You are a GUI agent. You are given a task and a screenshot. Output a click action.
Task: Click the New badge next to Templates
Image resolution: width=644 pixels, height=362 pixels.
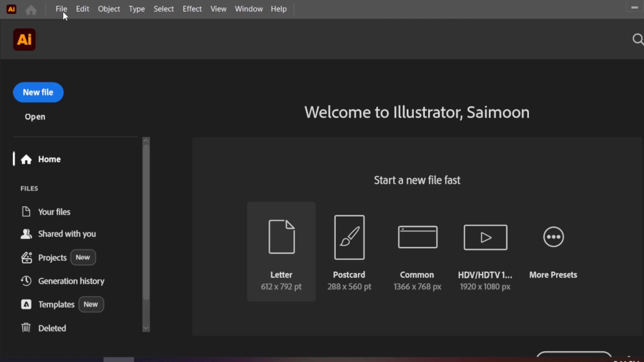pos(91,304)
